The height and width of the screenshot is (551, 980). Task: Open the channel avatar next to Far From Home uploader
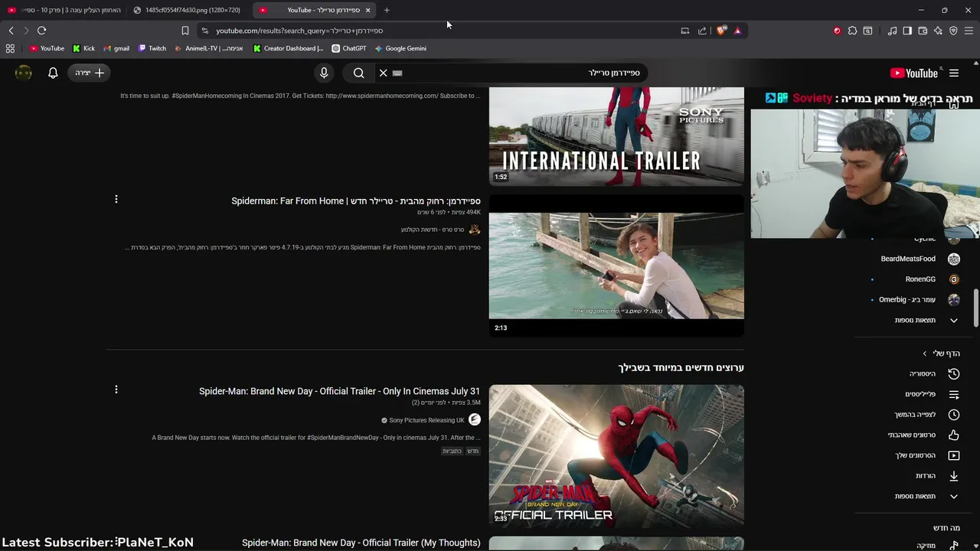475,230
